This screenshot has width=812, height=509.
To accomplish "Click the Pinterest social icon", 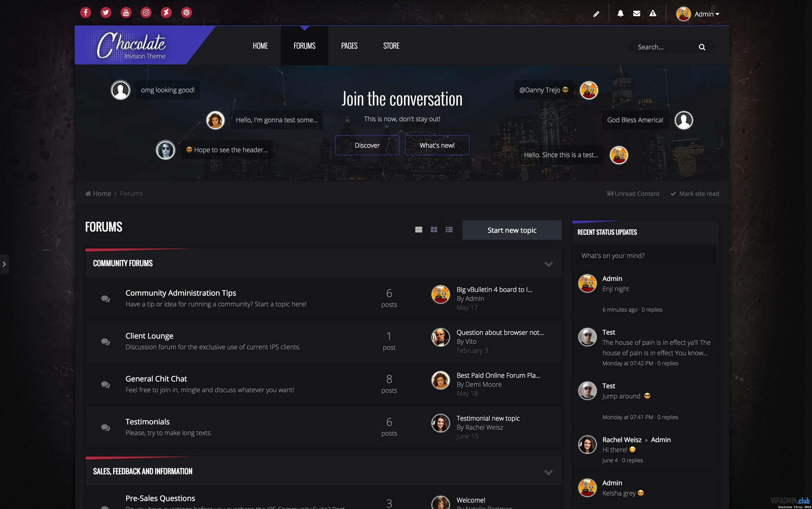I will [x=186, y=12].
